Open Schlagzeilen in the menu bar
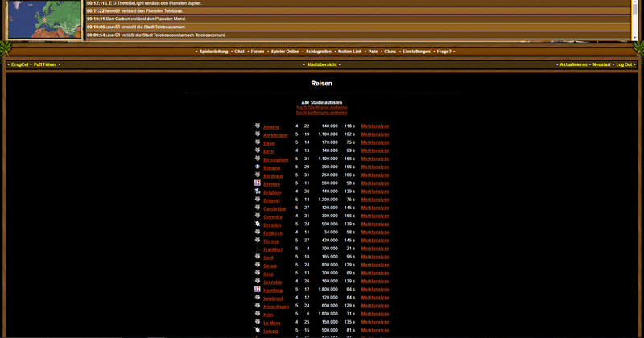Screen dimensions: 644x338 click(319, 52)
